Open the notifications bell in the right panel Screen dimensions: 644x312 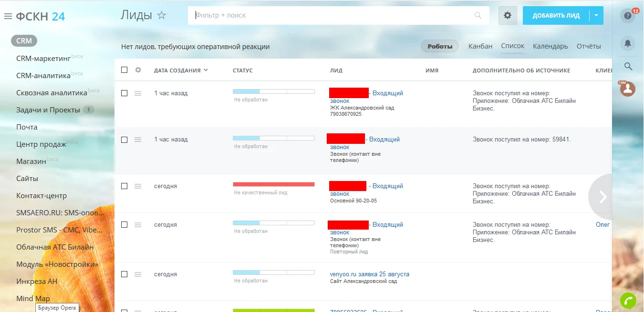(x=628, y=43)
